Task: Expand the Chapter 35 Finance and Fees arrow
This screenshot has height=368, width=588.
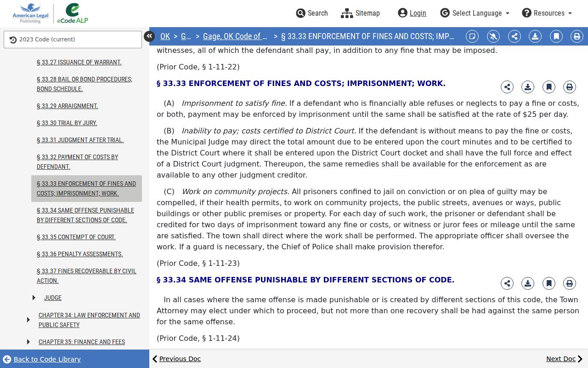Action: coord(28,342)
